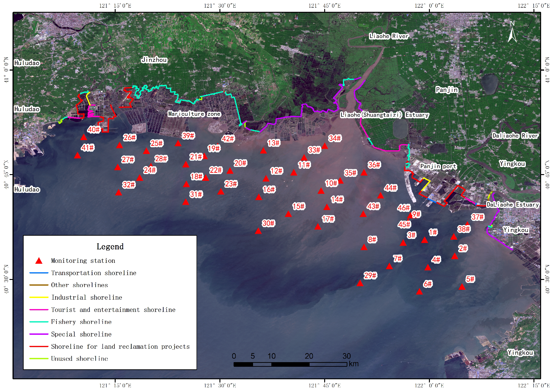Click the cyan Fishery shoreline legend line
This screenshot has height=392, width=552.
pyautogui.click(x=39, y=322)
